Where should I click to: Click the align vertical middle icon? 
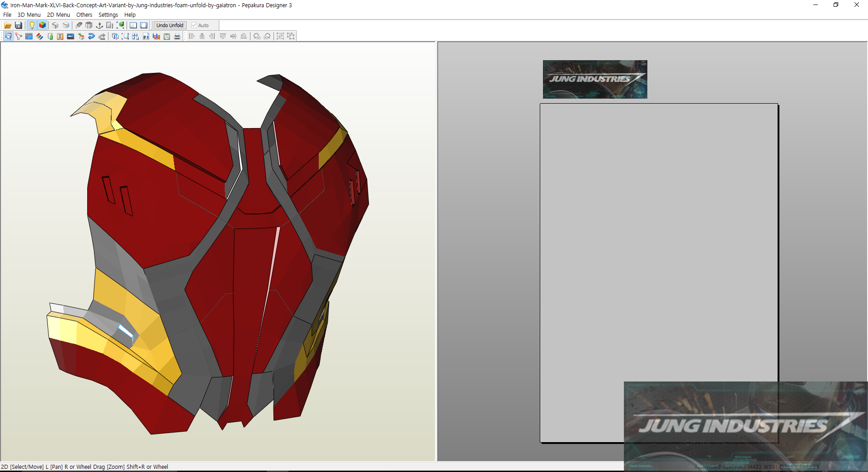point(233,36)
